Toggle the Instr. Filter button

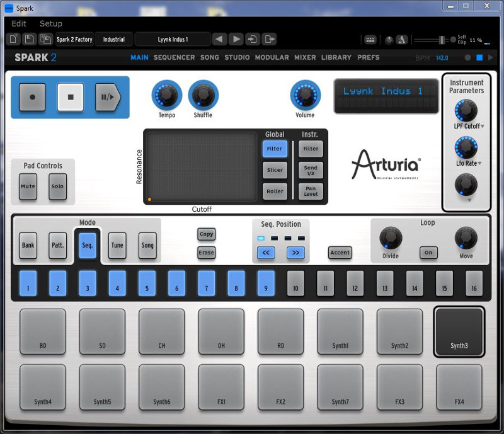(x=311, y=149)
